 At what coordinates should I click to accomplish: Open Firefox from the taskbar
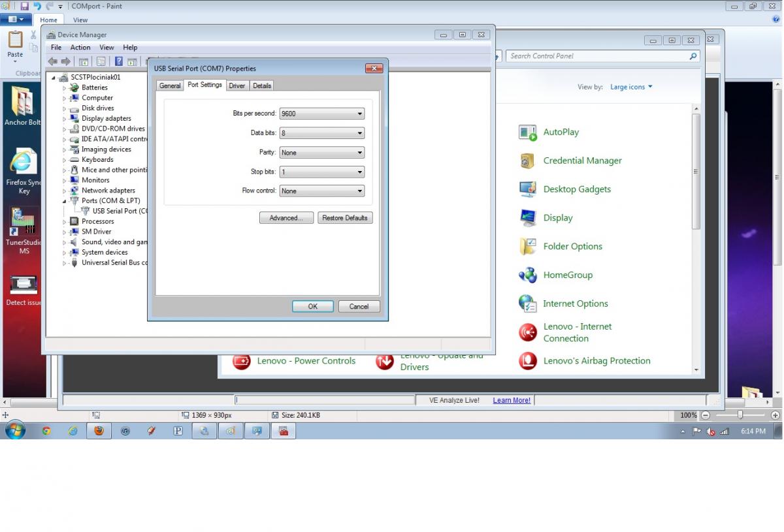pyautogui.click(x=99, y=431)
